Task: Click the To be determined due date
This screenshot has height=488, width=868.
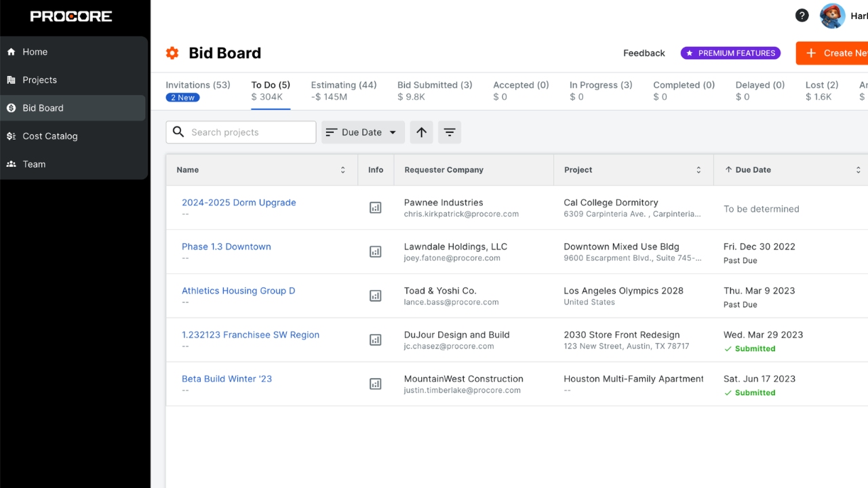Action: point(762,209)
